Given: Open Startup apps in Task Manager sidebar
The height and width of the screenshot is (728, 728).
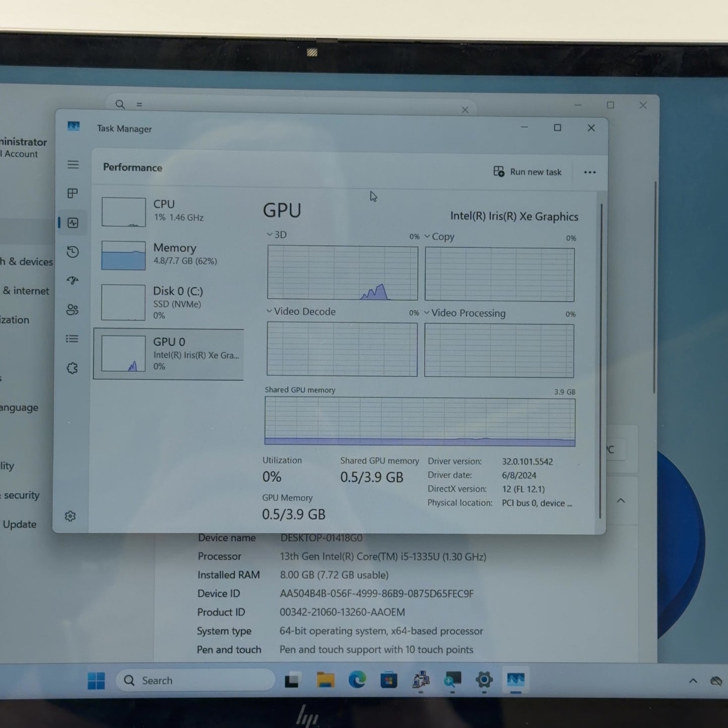Looking at the screenshot, I should (x=73, y=281).
